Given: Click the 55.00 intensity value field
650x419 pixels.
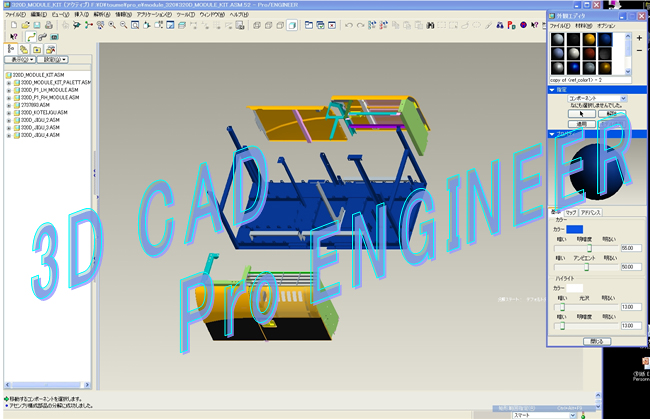Looking at the screenshot, I should [631, 248].
